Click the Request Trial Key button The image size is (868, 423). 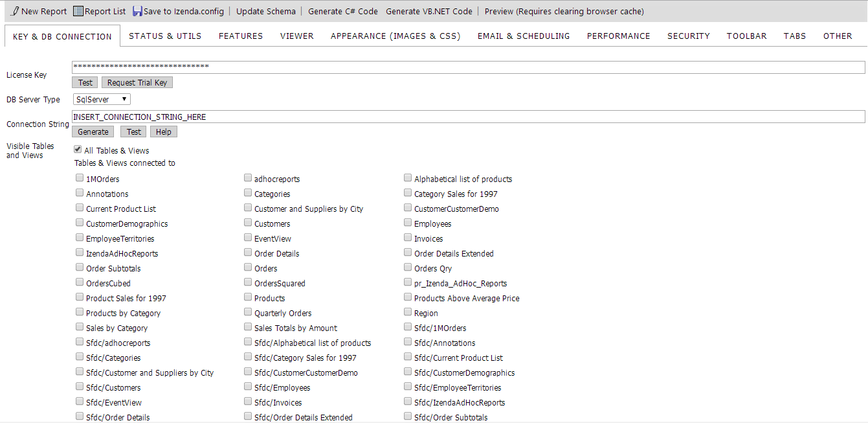(x=137, y=82)
